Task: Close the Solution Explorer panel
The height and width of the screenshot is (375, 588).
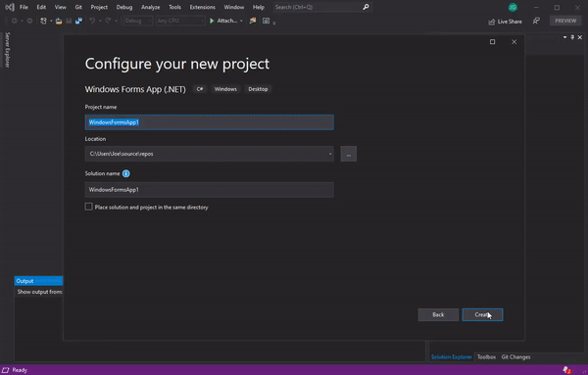Action: click(x=580, y=37)
